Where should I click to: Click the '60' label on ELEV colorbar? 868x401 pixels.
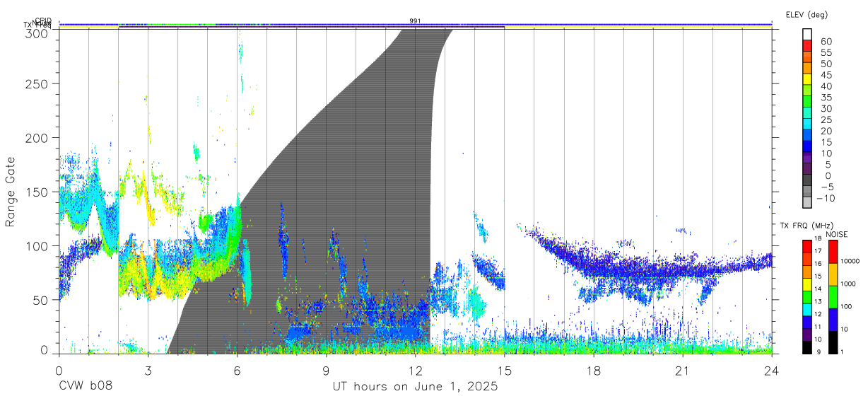[826, 41]
